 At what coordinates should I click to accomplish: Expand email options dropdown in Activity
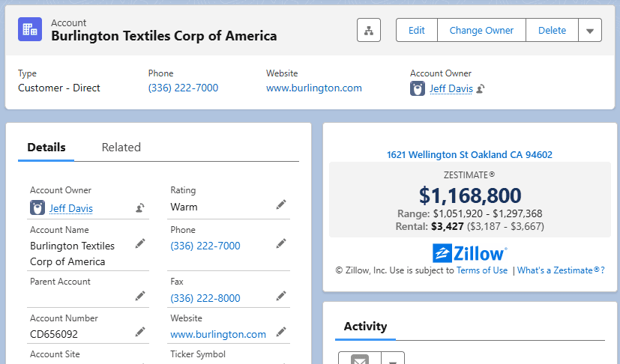tap(393, 358)
